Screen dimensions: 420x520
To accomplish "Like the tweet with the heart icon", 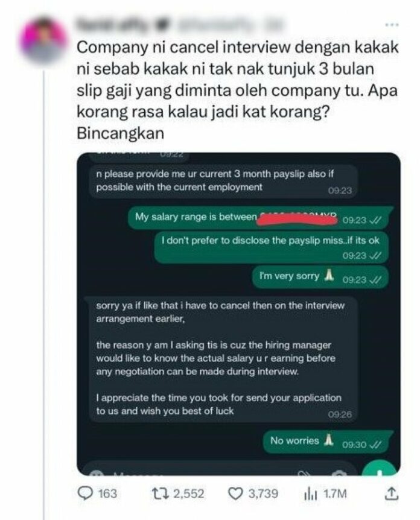I will coord(235,493).
